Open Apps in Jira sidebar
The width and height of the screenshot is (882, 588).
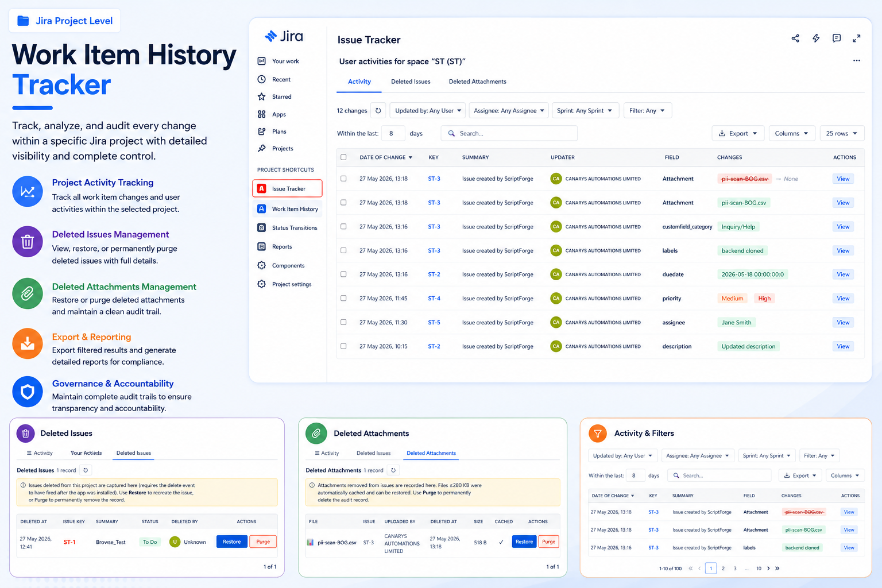279,114
